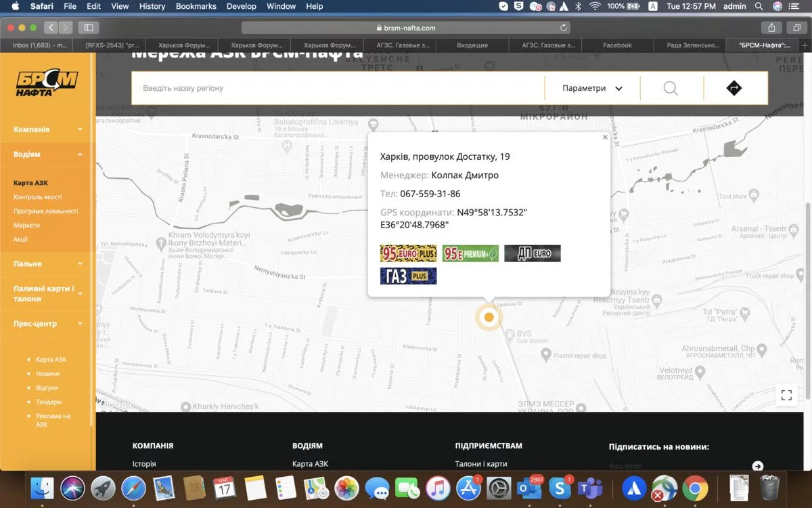Switch to the Рада Зеленсько tab
Image resolution: width=812 pixels, height=508 pixels.
click(691, 45)
